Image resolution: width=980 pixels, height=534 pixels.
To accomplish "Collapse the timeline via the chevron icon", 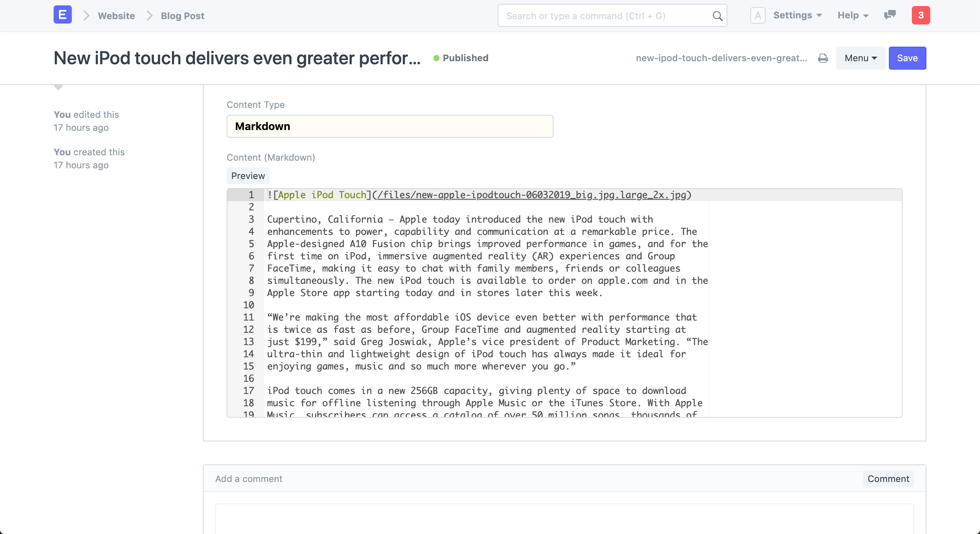I will click(x=58, y=86).
